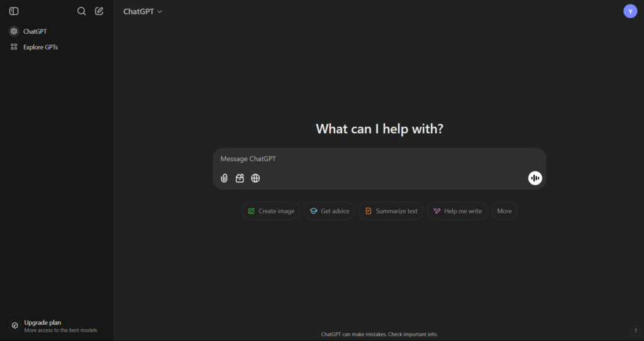Open Explore GPTs from the sidebar

(40, 47)
